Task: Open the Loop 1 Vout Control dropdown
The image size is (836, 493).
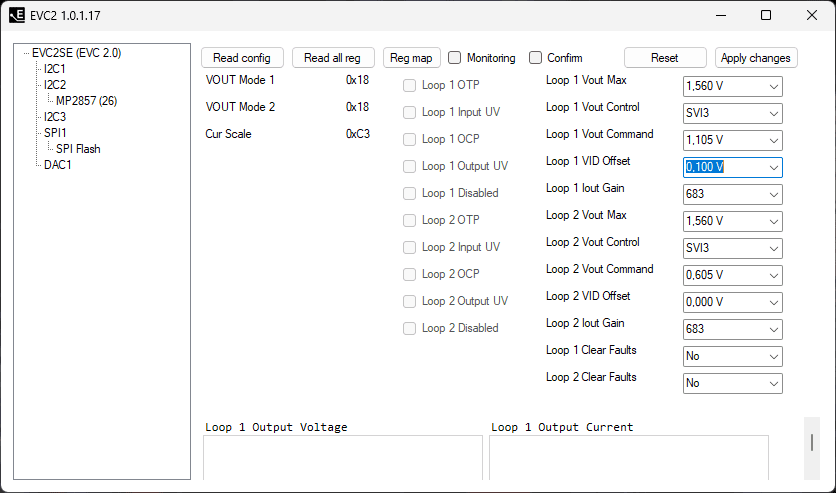Action: point(733,114)
